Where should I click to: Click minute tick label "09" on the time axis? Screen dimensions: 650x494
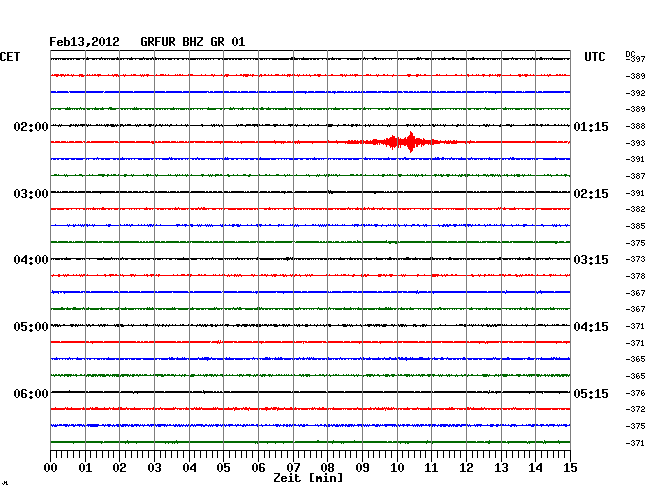pyautogui.click(x=362, y=468)
